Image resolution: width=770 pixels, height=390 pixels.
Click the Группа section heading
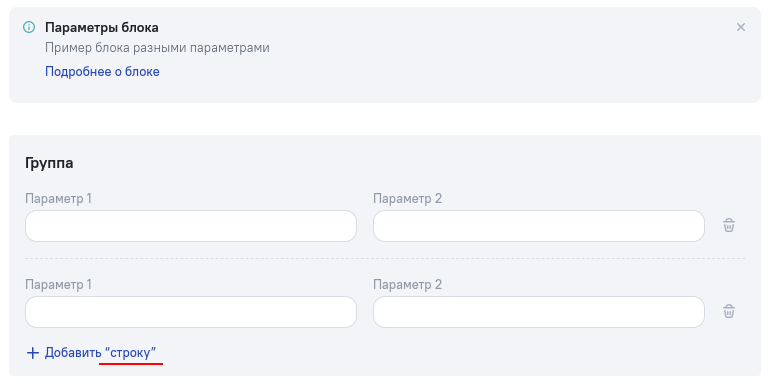49,163
